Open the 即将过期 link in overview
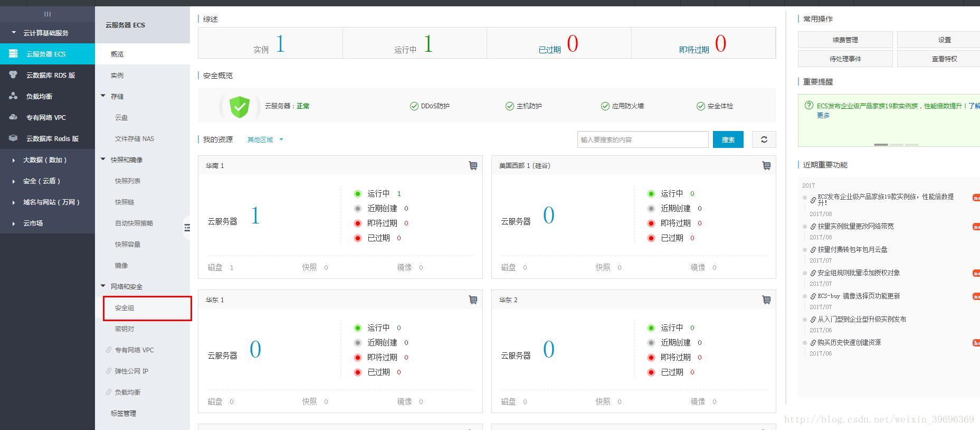The height and width of the screenshot is (430, 980). pyautogui.click(x=694, y=50)
